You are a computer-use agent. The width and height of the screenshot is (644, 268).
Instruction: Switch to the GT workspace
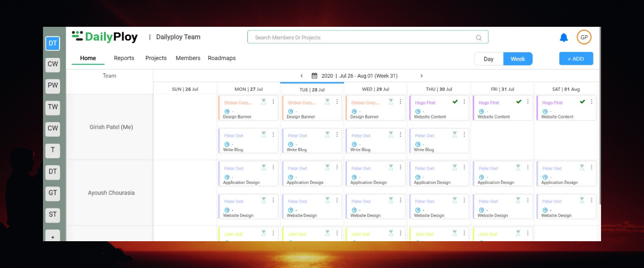click(x=53, y=193)
